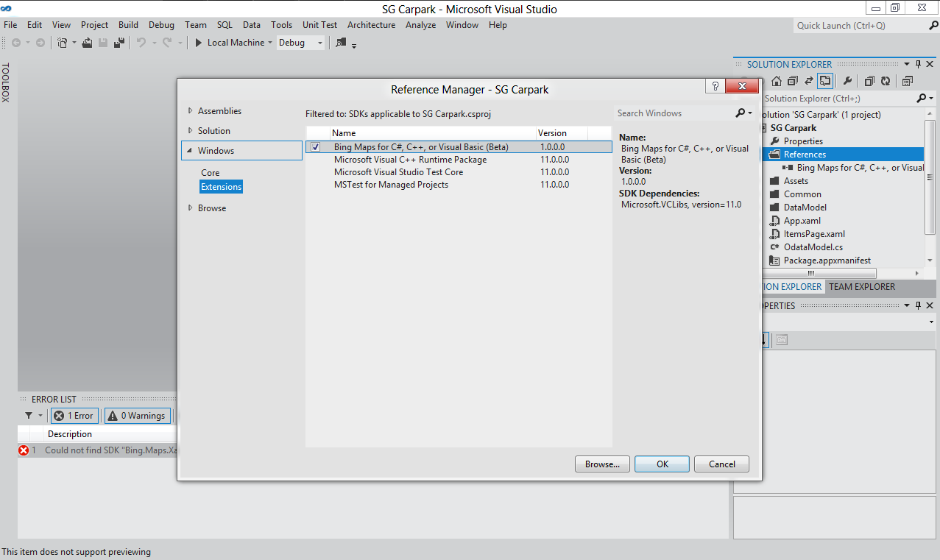The width and height of the screenshot is (940, 560).
Task: Open the Build menu
Action: click(x=129, y=25)
